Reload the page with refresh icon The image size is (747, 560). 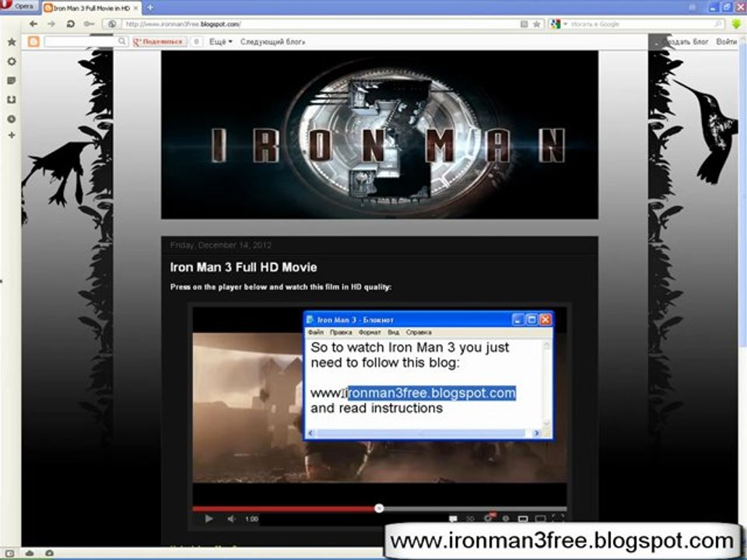(71, 24)
